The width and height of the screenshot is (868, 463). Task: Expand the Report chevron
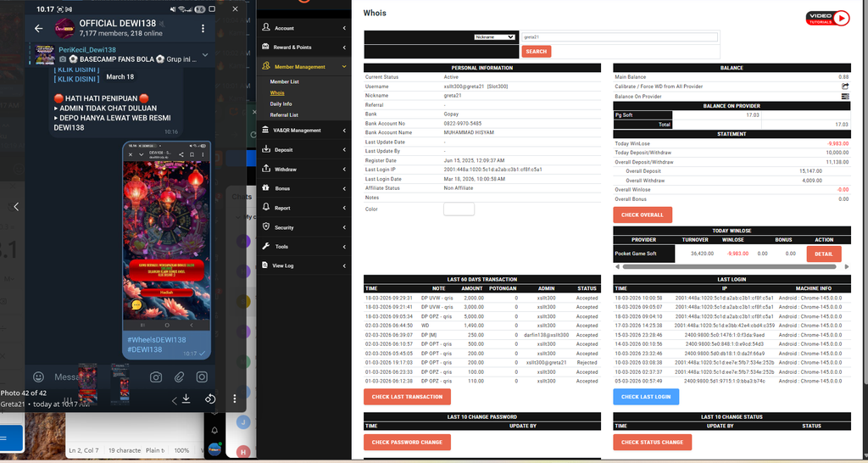344,208
